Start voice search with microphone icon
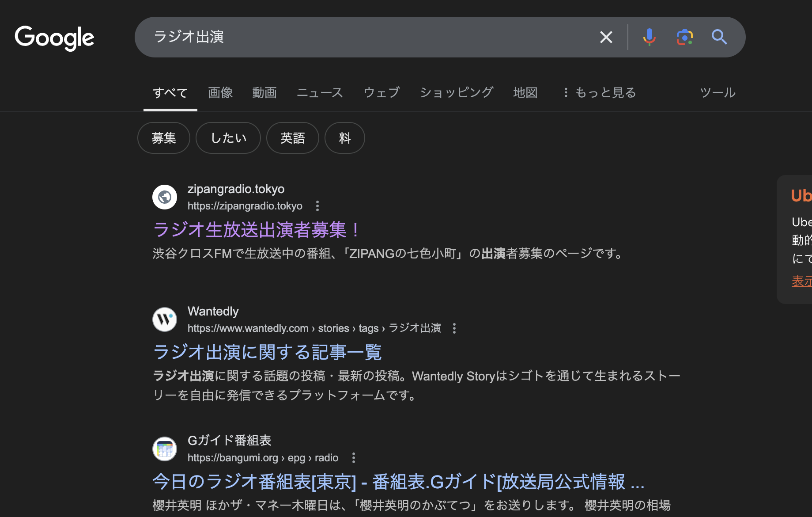 click(x=649, y=37)
